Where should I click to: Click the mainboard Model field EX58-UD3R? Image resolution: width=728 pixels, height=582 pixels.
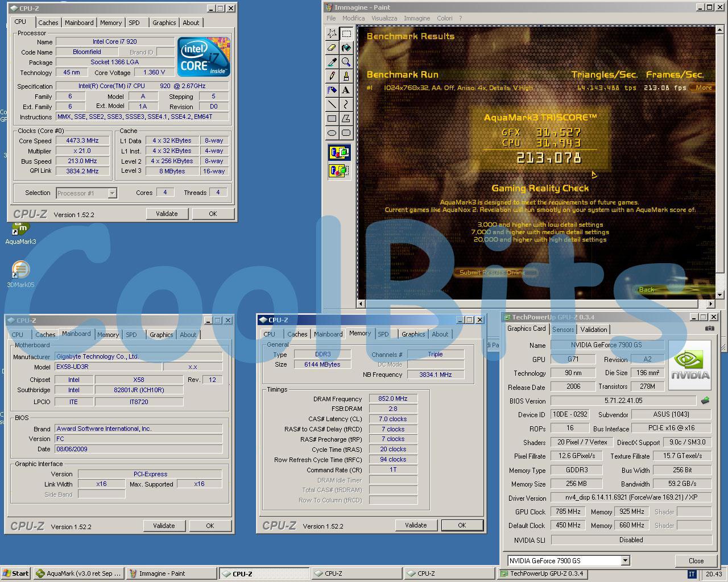pos(107,367)
